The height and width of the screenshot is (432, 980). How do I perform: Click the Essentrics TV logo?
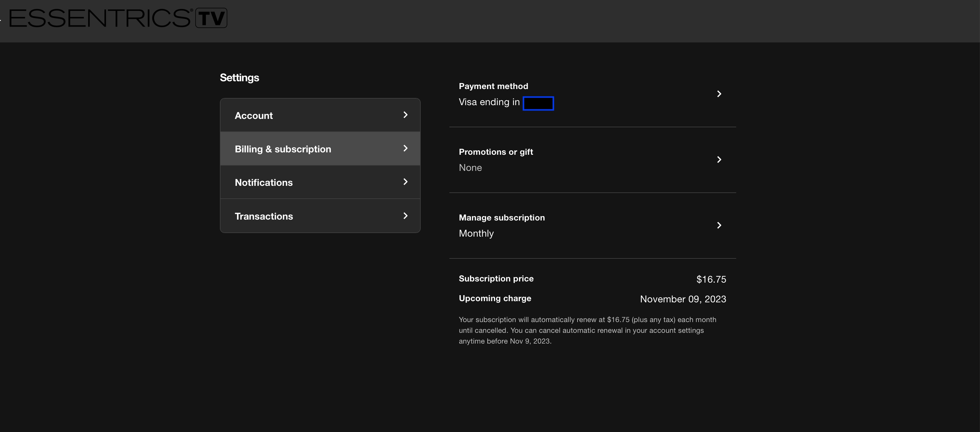(x=118, y=18)
